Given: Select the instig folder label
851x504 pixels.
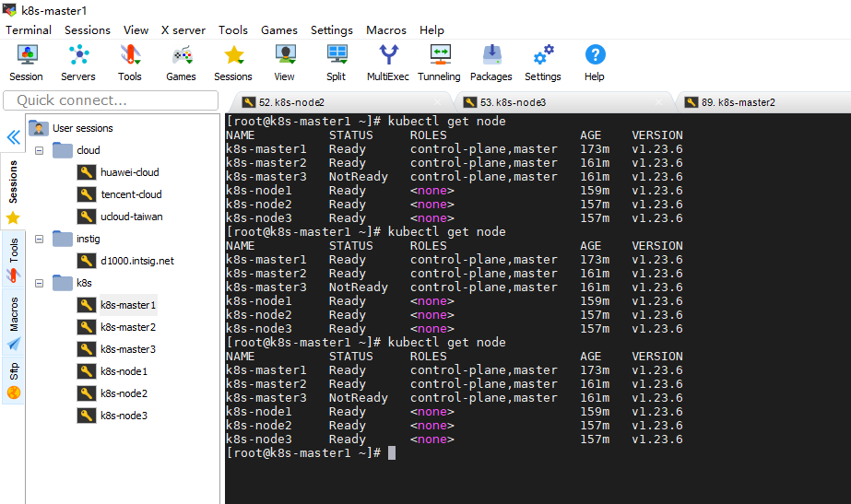Looking at the screenshot, I should coord(88,239).
